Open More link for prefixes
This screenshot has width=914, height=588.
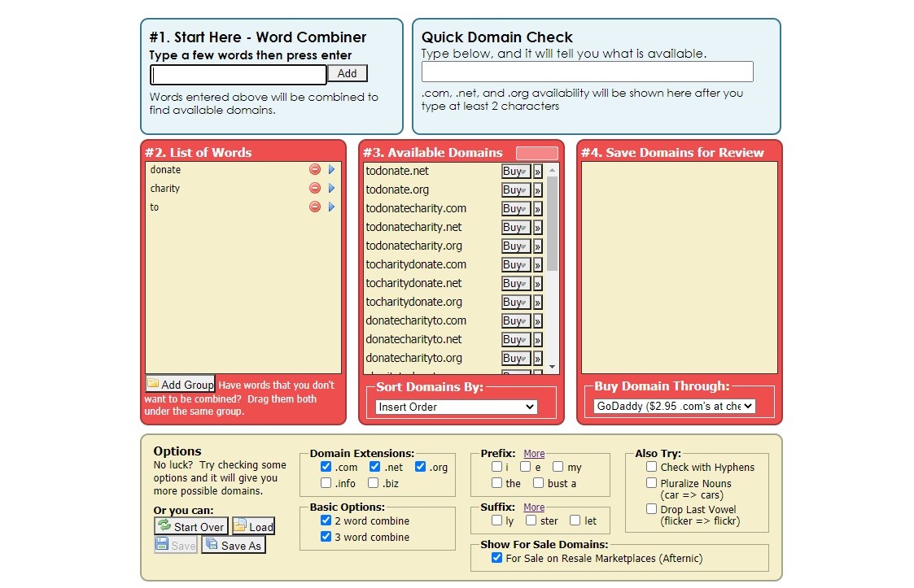point(534,453)
